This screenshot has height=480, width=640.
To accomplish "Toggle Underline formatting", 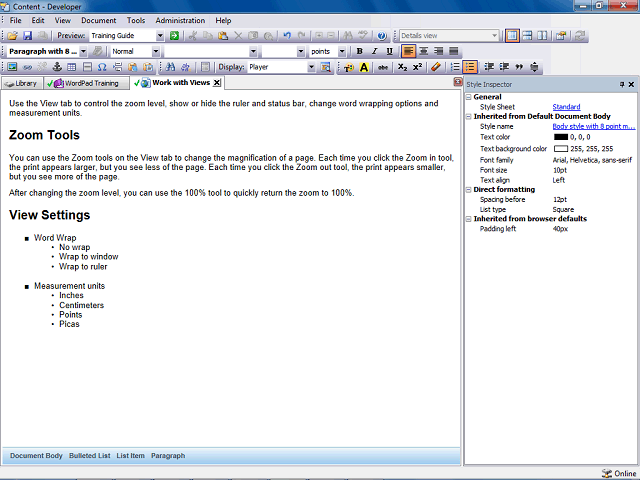I will click(x=389, y=51).
